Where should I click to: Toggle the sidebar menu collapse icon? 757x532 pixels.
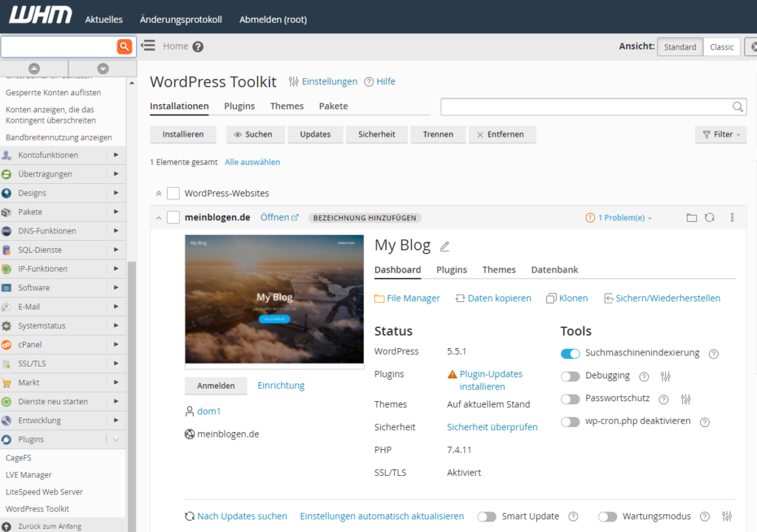(148, 46)
